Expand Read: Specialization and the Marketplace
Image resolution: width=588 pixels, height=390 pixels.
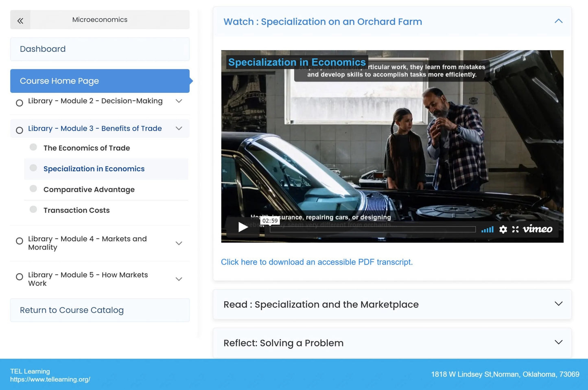click(x=558, y=304)
